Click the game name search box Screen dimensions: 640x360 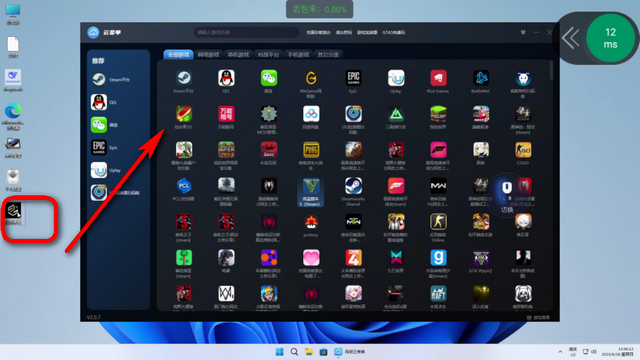[x=247, y=32]
